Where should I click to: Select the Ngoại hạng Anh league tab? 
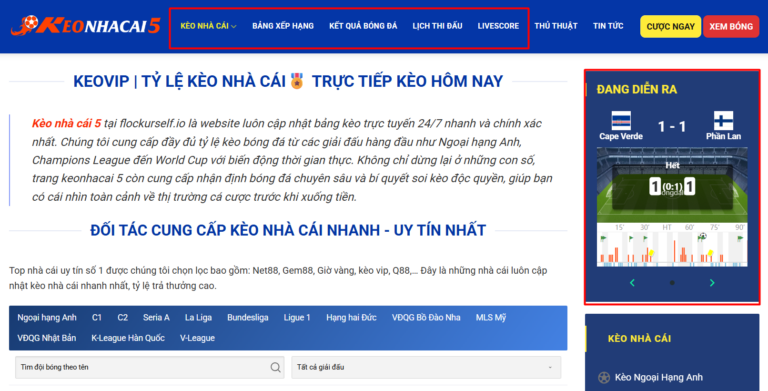47,318
